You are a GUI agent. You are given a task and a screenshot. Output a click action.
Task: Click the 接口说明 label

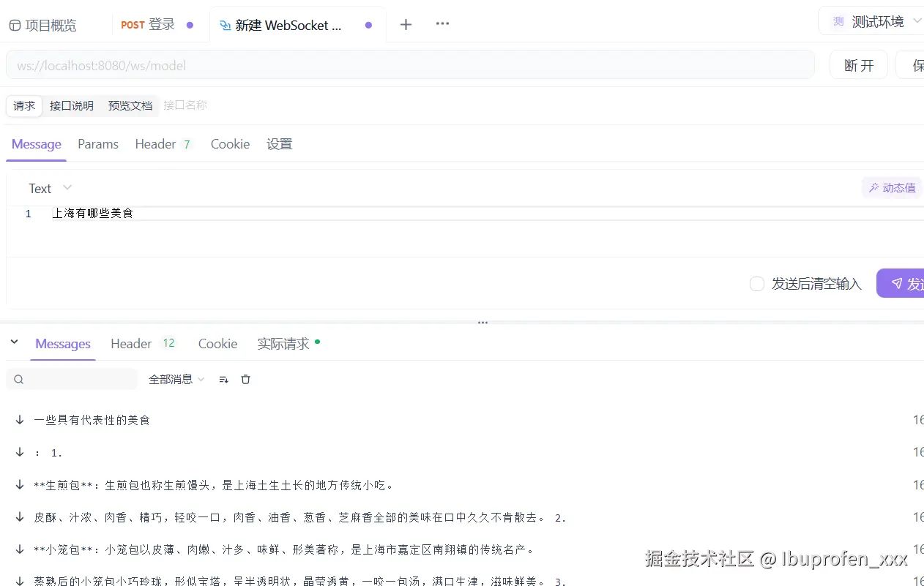71,105
